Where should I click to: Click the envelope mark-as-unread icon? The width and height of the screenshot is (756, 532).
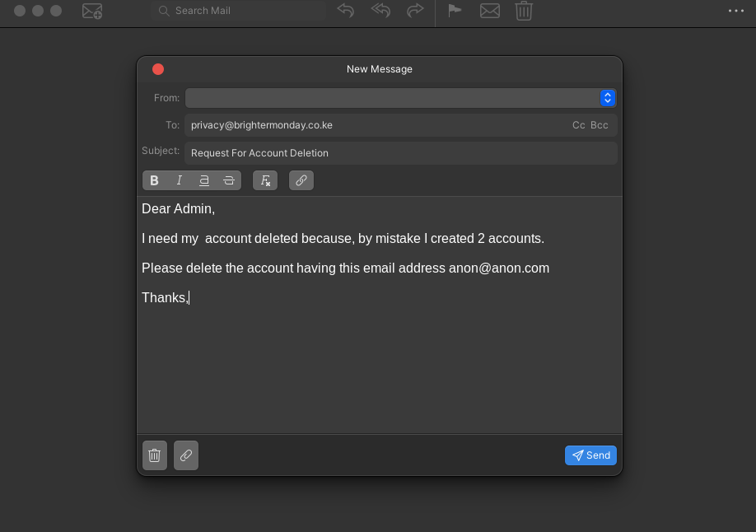tap(490, 11)
